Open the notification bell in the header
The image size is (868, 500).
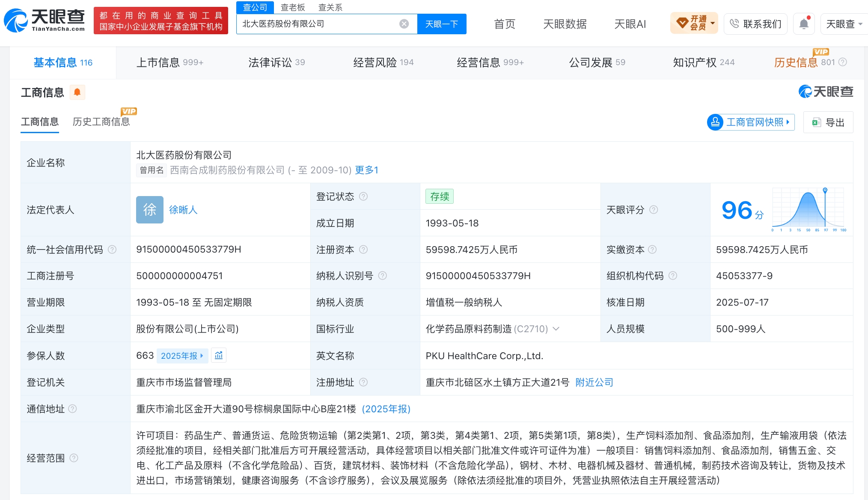804,24
